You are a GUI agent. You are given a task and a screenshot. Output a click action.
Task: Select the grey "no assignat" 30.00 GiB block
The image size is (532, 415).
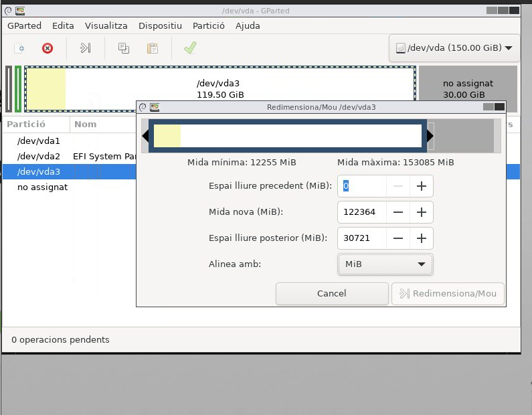(x=468, y=88)
